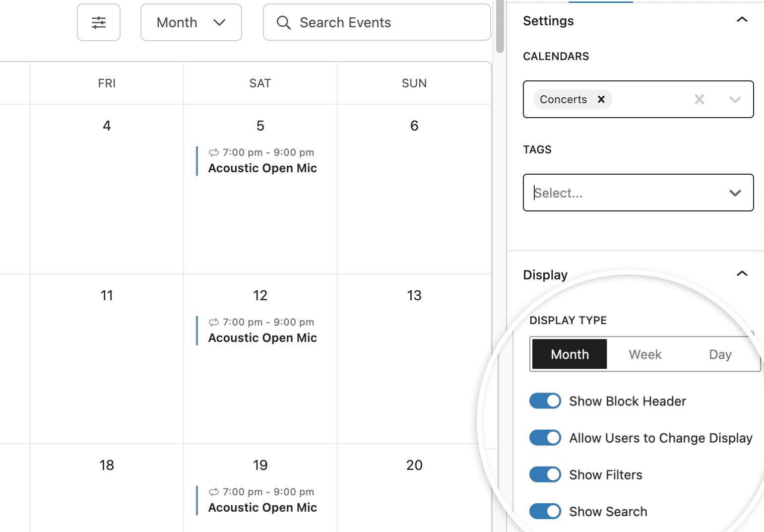Viewport: 764px width, 532px height.
Task: Click the recurring icon on the 5th event
Action: click(214, 152)
